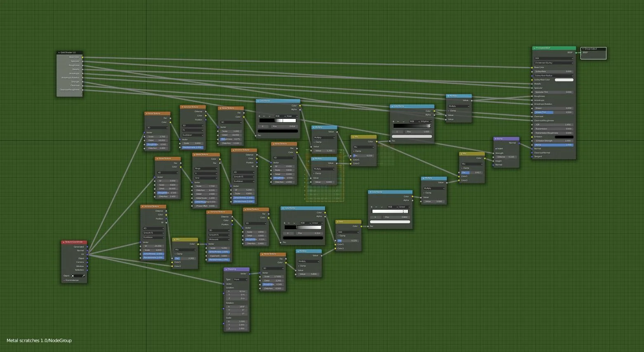Collapse the Principled BSDF node header triangle
The height and width of the screenshot is (352, 644).
535,48
